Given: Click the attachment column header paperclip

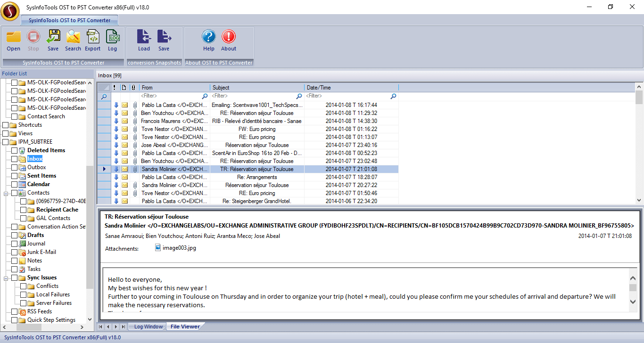Looking at the screenshot, I should pos(133,88).
